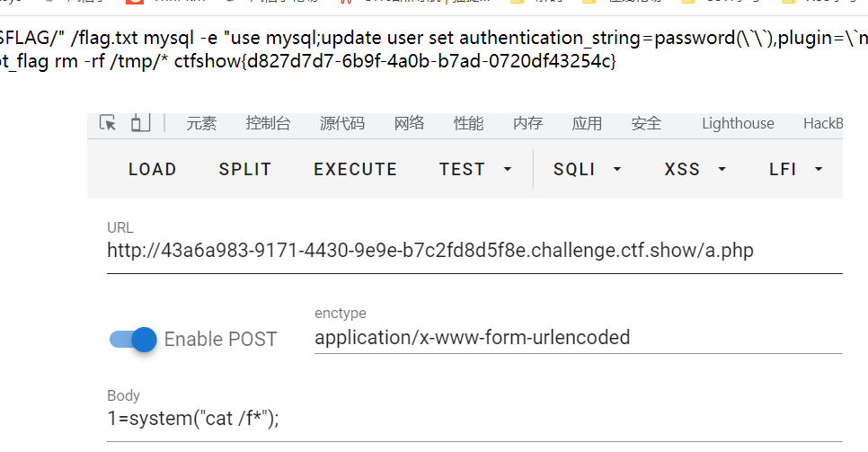The width and height of the screenshot is (868, 452).
Task: Expand the XSS dropdown arrow
Action: (x=722, y=169)
